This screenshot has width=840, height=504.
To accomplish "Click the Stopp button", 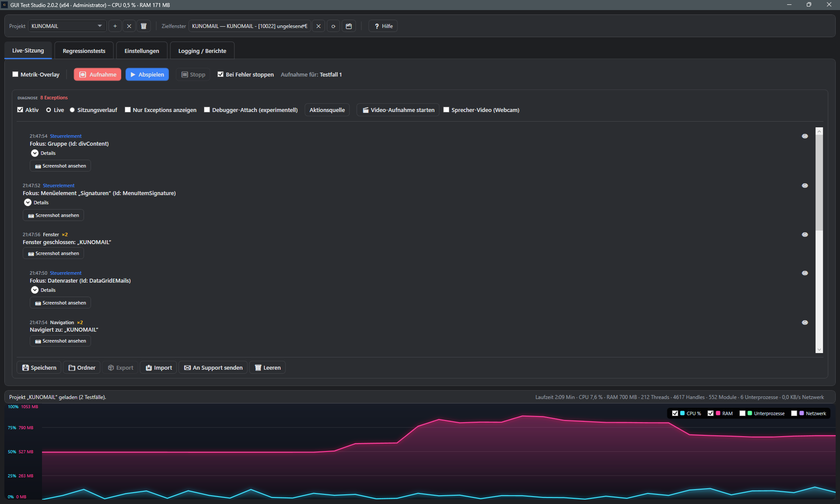I will [193, 74].
